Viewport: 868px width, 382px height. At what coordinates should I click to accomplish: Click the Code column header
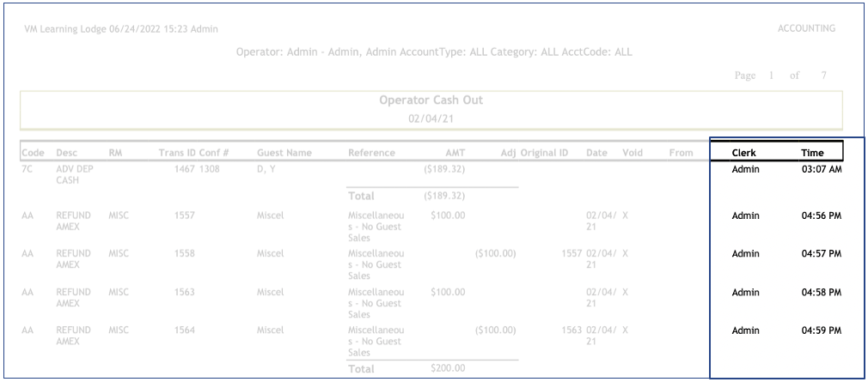[x=33, y=153]
